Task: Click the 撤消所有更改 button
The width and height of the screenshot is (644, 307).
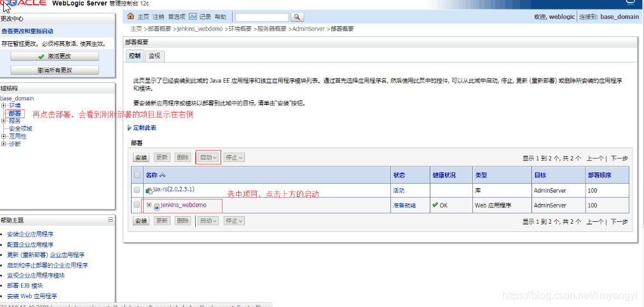Action: (55, 70)
